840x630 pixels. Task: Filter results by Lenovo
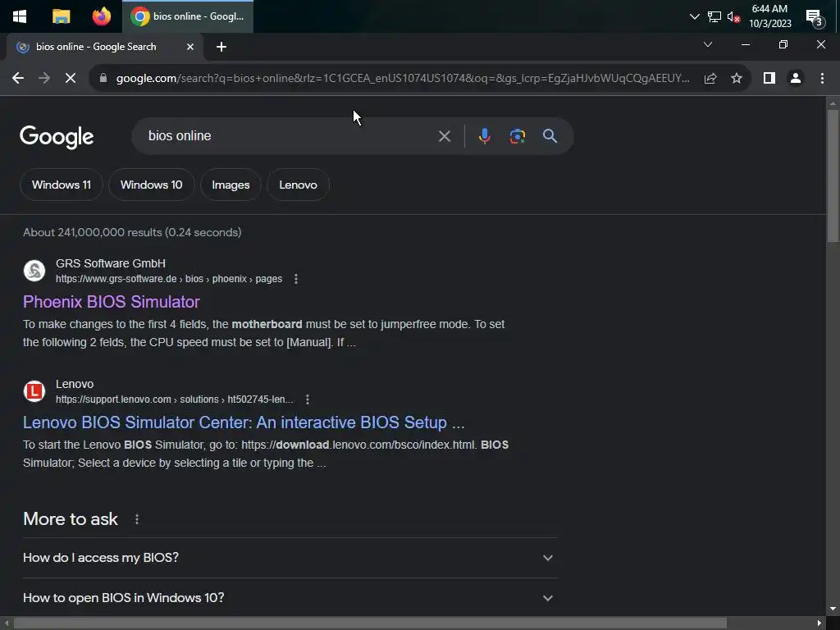299,185
